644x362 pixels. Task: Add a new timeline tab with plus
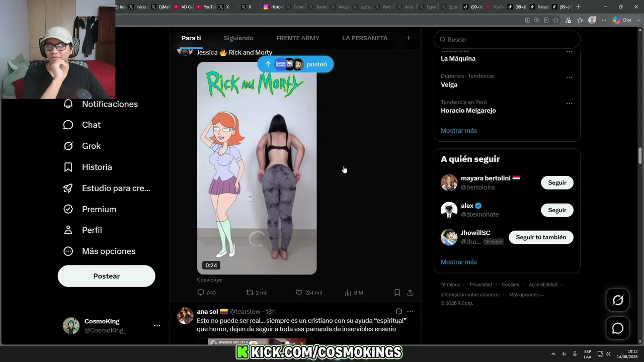click(x=409, y=38)
